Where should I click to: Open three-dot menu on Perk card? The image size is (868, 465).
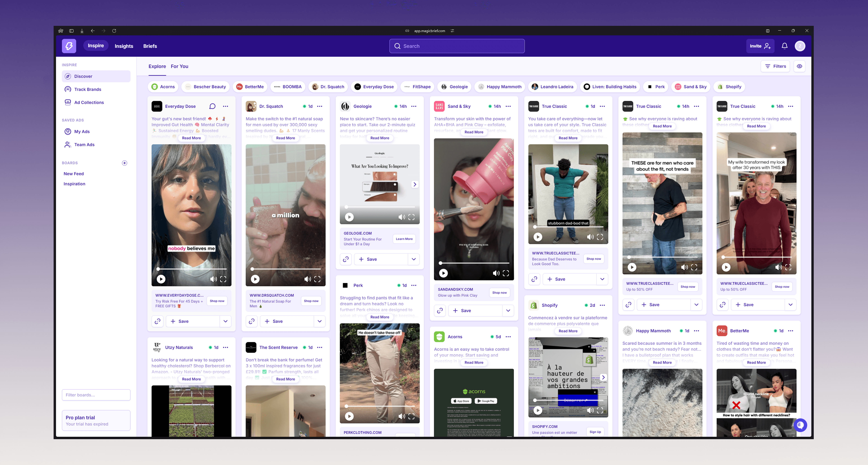[414, 285]
